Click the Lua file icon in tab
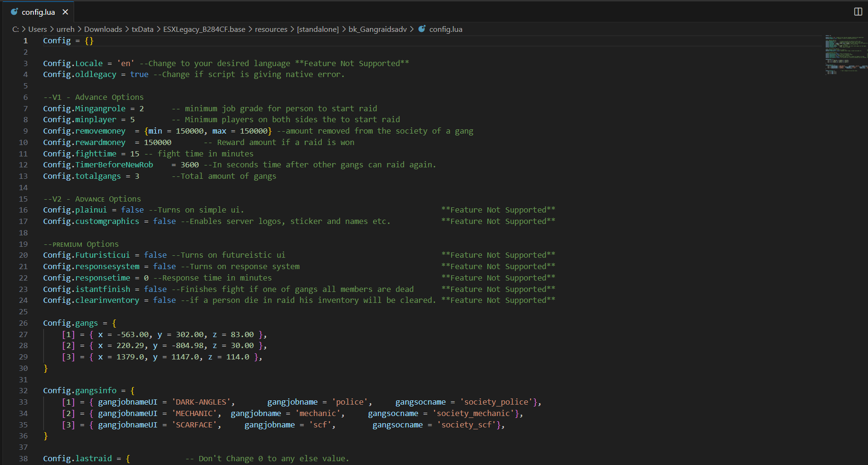Image resolution: width=868 pixels, height=465 pixels. point(14,12)
